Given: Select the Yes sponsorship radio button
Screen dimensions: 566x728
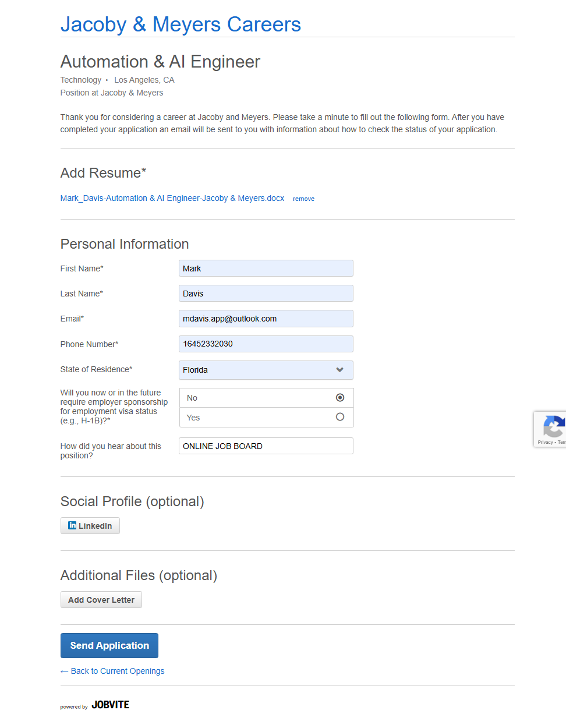Looking at the screenshot, I should (x=340, y=417).
